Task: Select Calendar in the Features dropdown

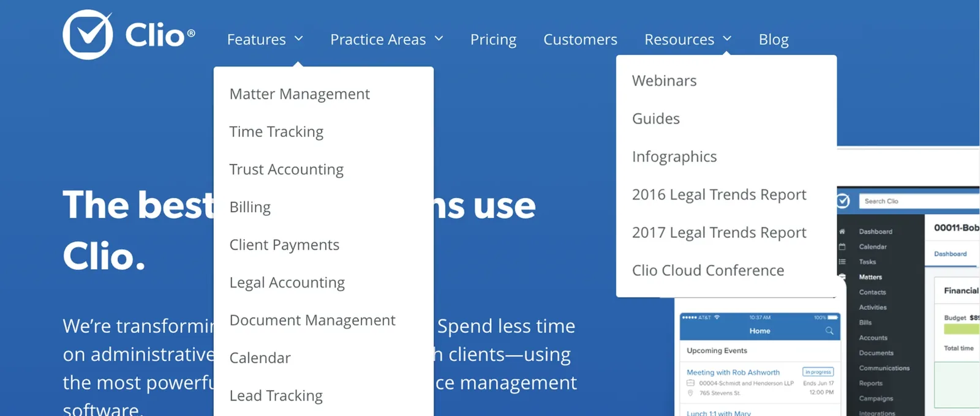Action: pyautogui.click(x=260, y=358)
